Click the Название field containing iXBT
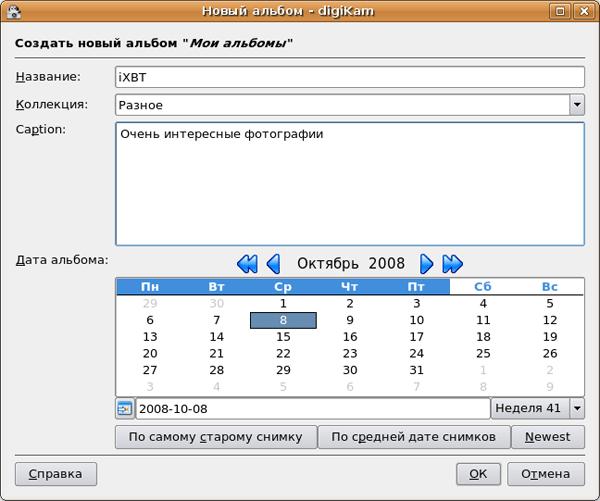The image size is (600, 501). pos(350,77)
